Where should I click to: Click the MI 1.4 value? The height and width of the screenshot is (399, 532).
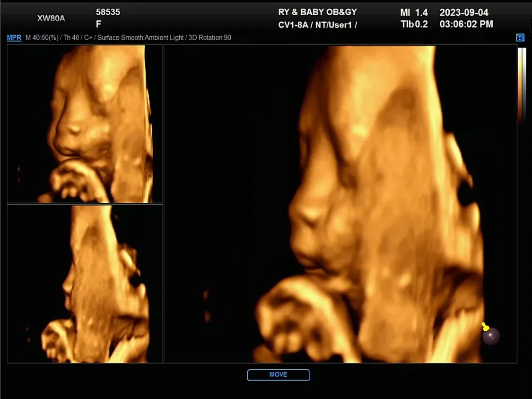click(414, 13)
